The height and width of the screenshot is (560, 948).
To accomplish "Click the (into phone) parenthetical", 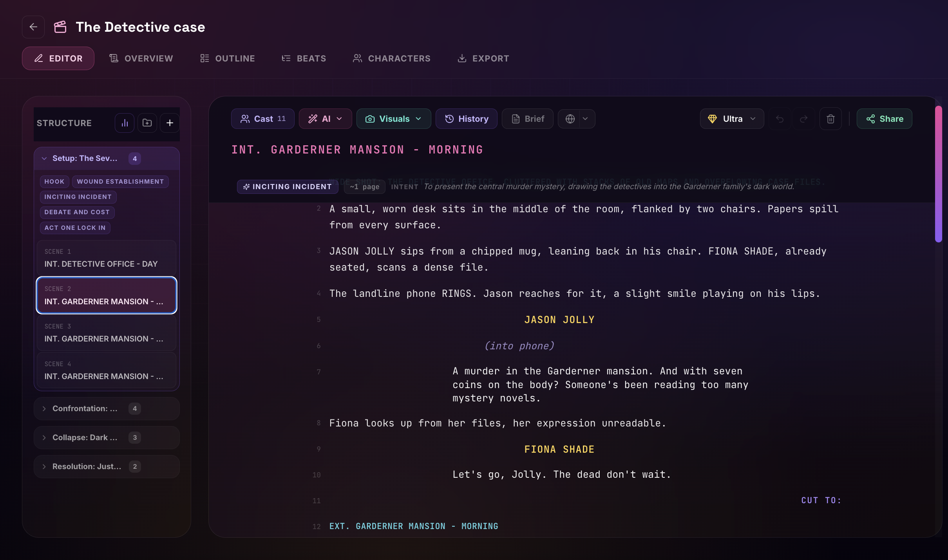I will coord(519,346).
